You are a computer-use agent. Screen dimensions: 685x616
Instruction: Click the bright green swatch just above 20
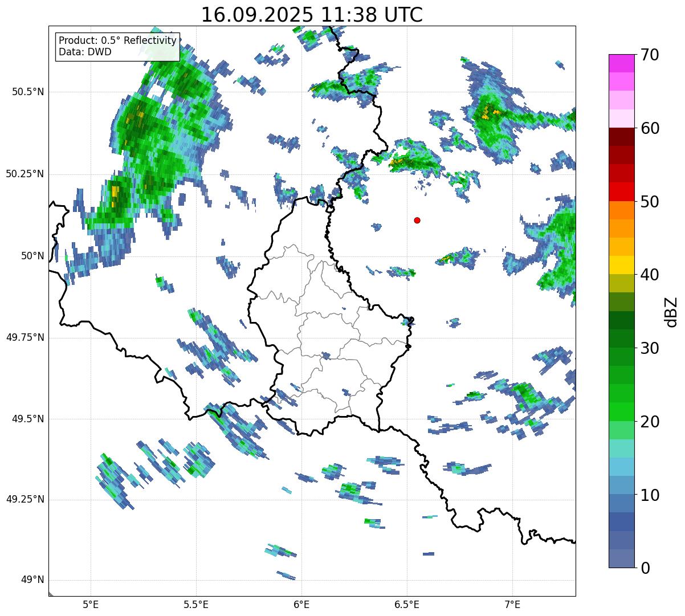coord(621,411)
